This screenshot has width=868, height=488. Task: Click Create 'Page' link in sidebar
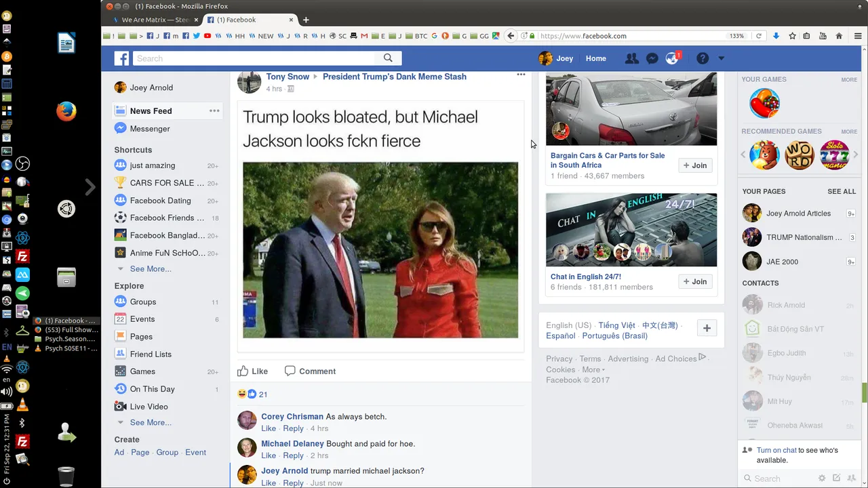[140, 452]
